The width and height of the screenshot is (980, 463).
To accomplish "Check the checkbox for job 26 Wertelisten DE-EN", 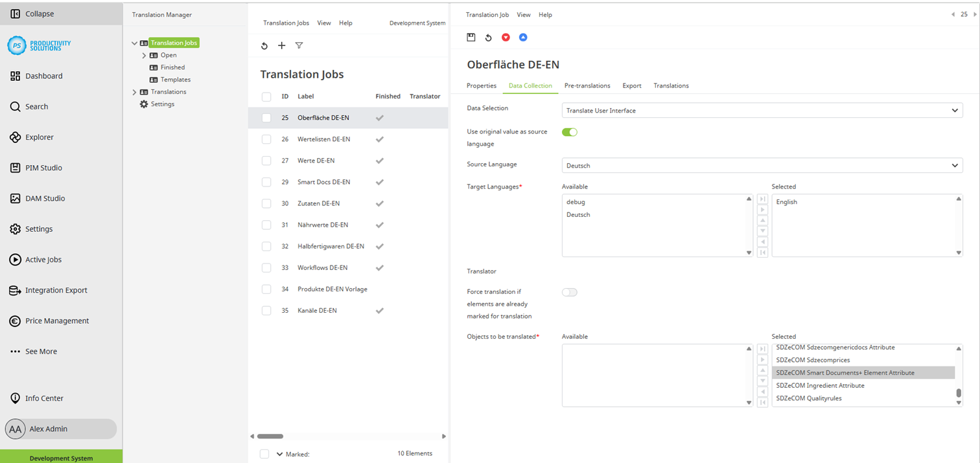I will point(266,139).
